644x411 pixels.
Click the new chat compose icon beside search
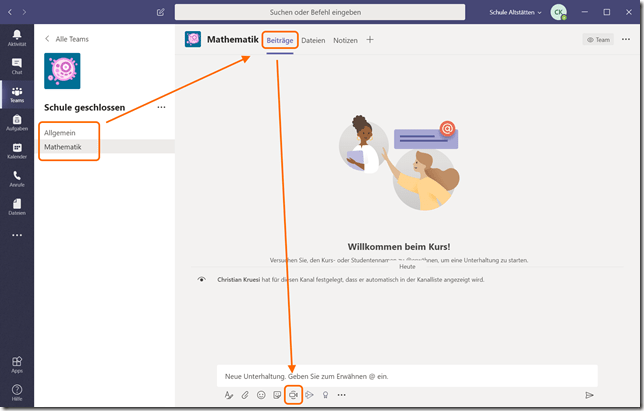click(x=161, y=12)
